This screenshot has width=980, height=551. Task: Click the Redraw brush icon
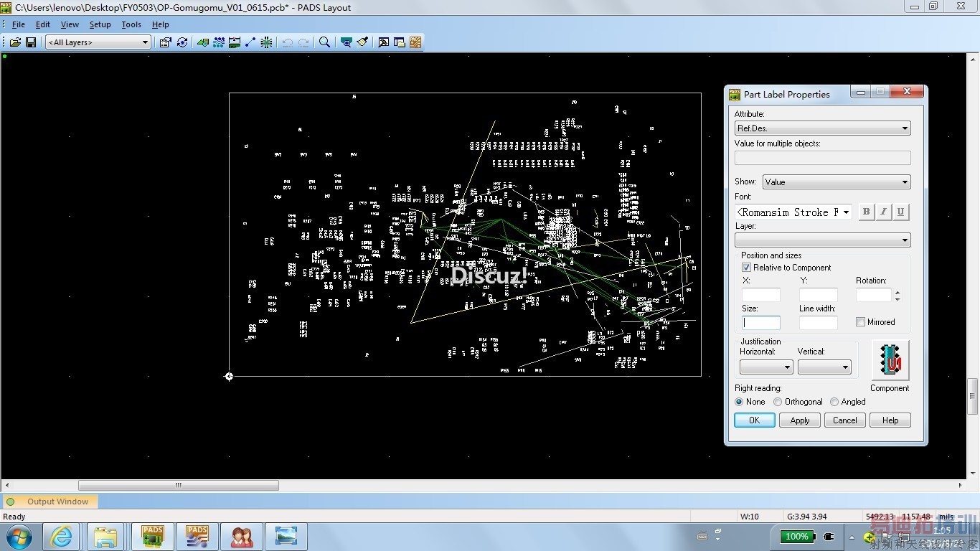[362, 42]
